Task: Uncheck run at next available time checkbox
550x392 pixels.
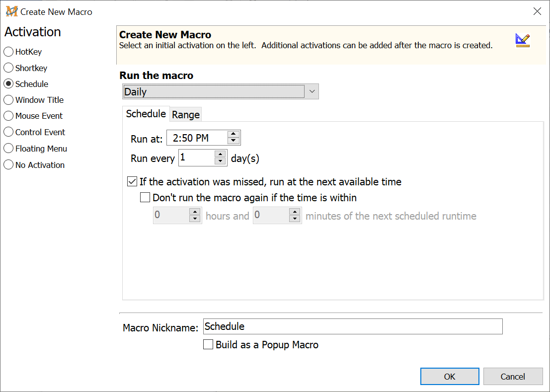Action: 132,182
